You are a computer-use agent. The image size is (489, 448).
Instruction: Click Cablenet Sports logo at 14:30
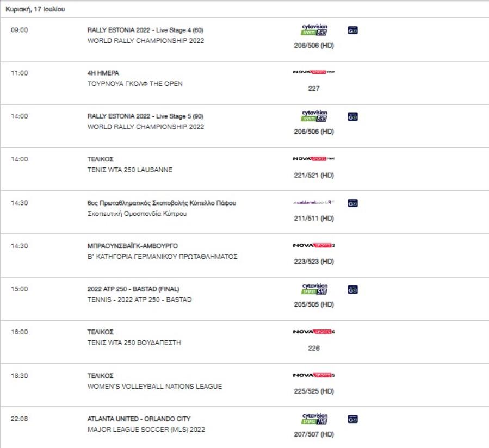(x=314, y=202)
